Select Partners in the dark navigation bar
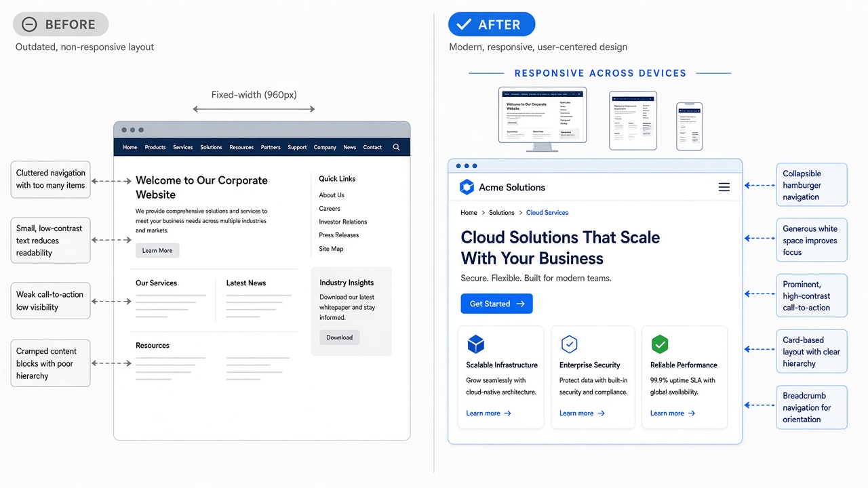The width and height of the screenshot is (868, 488). coord(271,147)
